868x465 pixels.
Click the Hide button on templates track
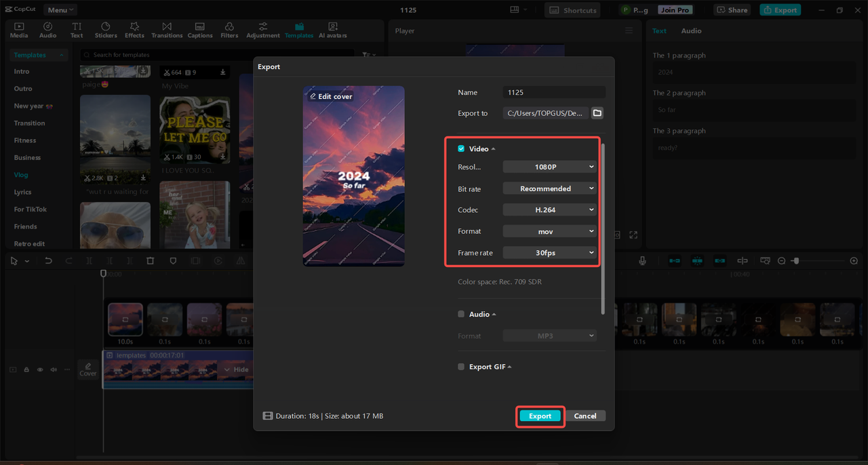(237, 370)
